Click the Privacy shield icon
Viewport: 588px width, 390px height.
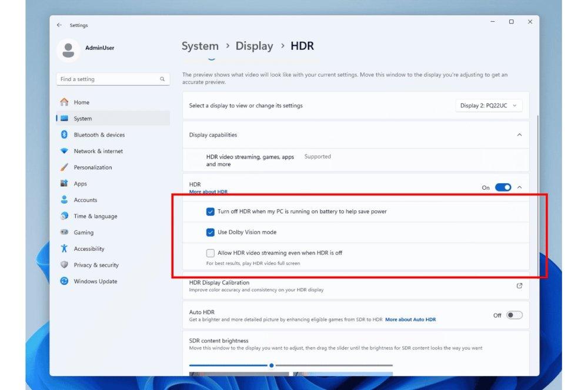(65, 264)
